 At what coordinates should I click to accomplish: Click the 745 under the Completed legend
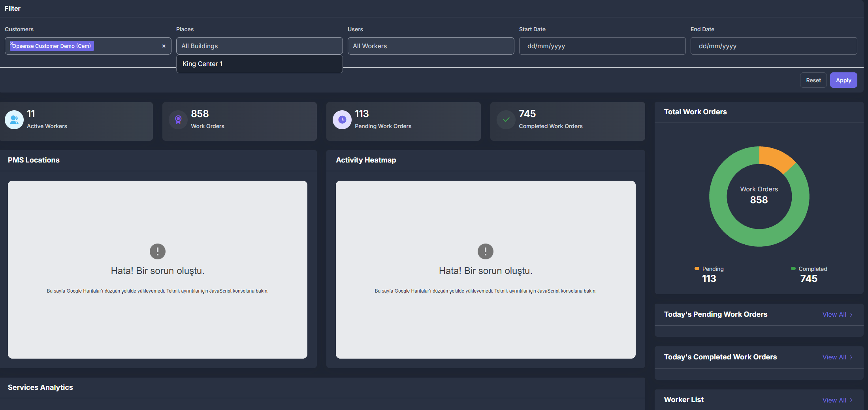tap(809, 279)
